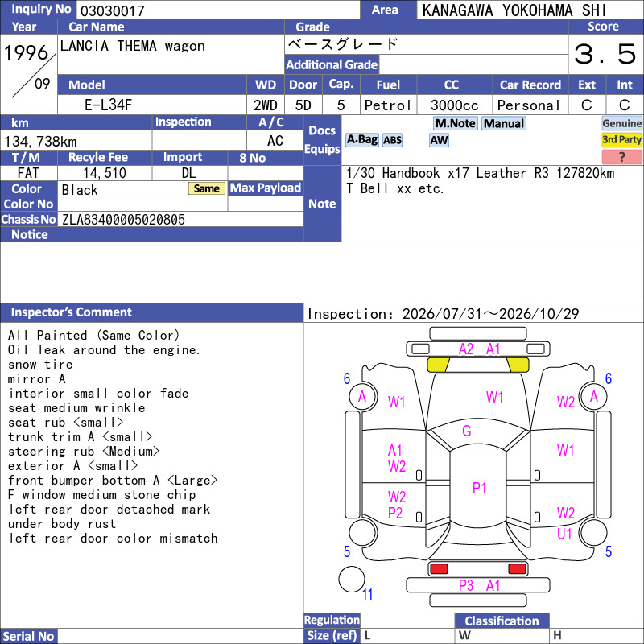Click the mileage 134,738km
This screenshot has width=644, height=644.
[41, 142]
